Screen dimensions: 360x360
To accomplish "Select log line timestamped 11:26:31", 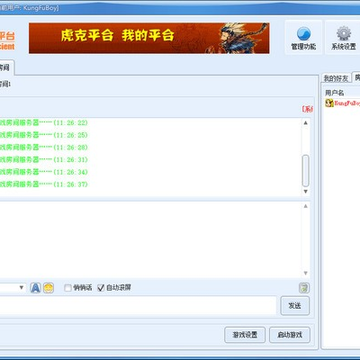I will 44,160.
